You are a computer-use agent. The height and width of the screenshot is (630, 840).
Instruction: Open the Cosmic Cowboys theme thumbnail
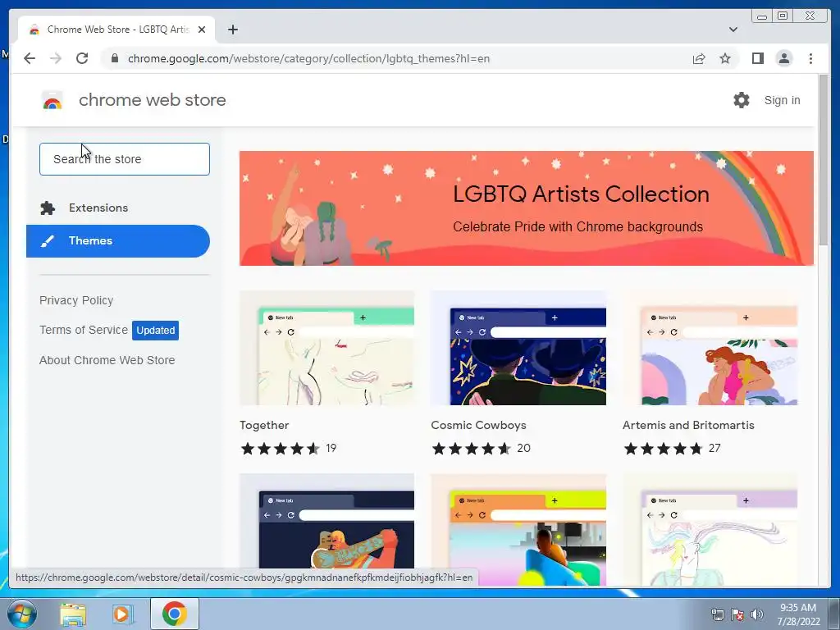click(x=518, y=348)
